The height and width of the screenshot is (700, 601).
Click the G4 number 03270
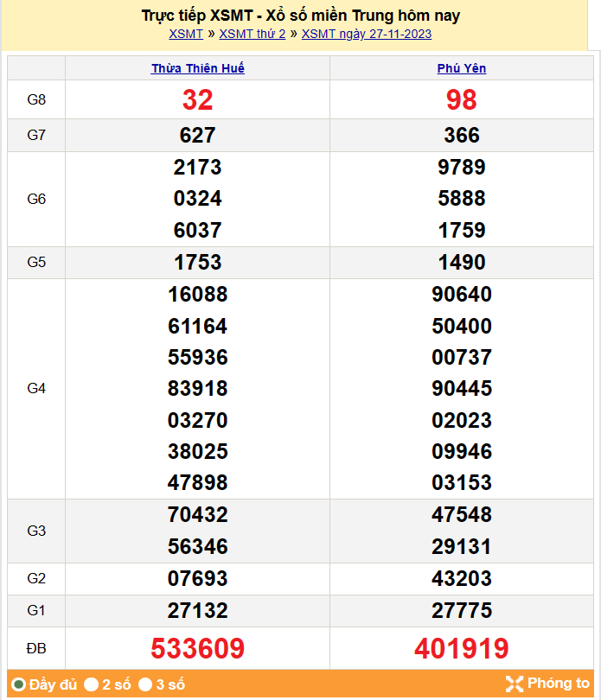(197, 421)
